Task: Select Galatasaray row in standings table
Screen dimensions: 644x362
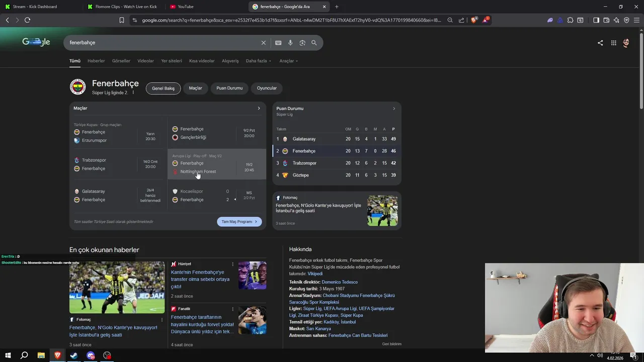Action: pos(337,139)
